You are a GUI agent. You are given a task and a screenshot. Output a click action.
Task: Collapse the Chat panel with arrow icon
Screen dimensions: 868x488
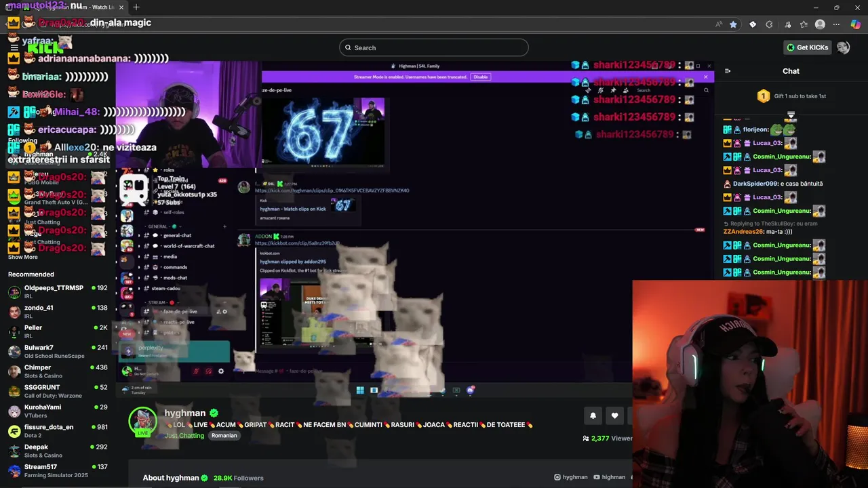(728, 71)
